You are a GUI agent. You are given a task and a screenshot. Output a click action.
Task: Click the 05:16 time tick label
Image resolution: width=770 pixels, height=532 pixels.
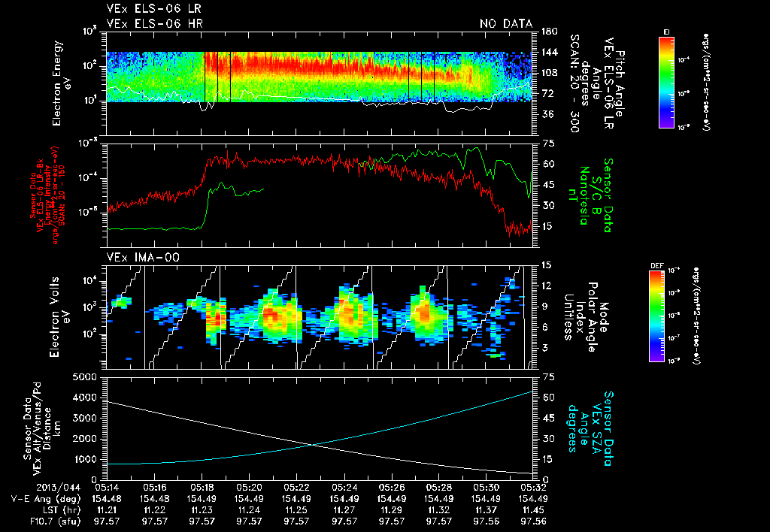pos(154,488)
